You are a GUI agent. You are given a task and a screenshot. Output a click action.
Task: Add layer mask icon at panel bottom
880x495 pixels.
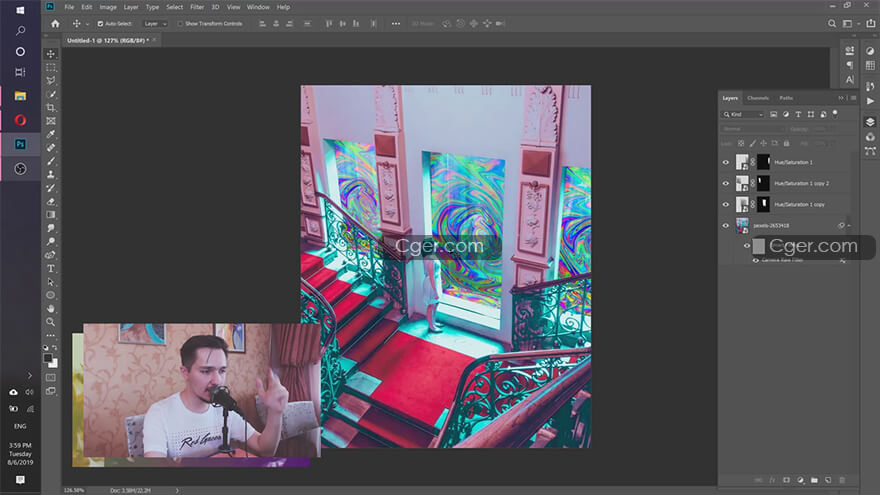(x=786, y=480)
